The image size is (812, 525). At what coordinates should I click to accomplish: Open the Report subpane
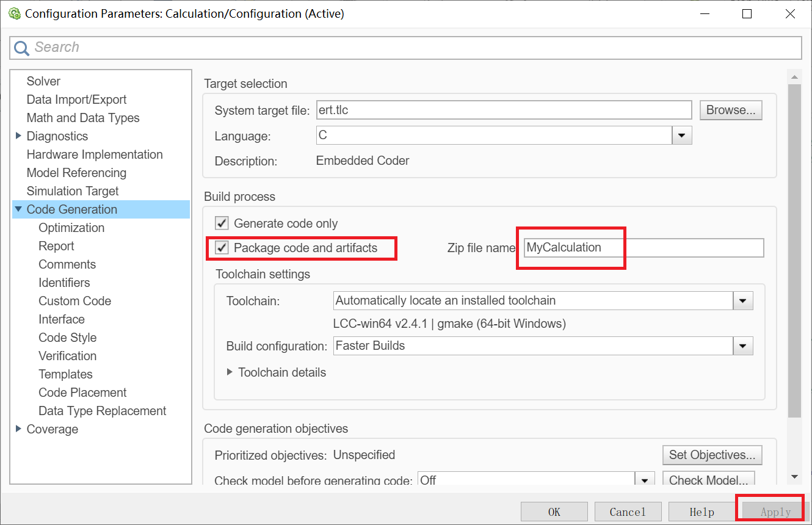[x=56, y=246]
